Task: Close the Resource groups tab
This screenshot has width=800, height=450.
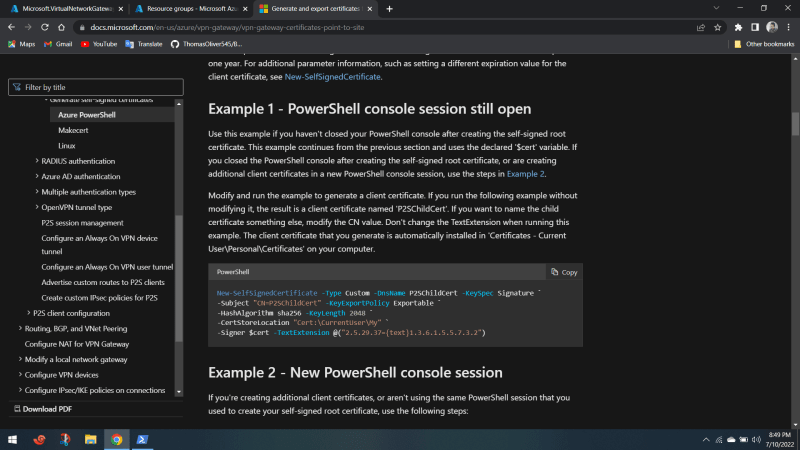Action: coord(245,9)
